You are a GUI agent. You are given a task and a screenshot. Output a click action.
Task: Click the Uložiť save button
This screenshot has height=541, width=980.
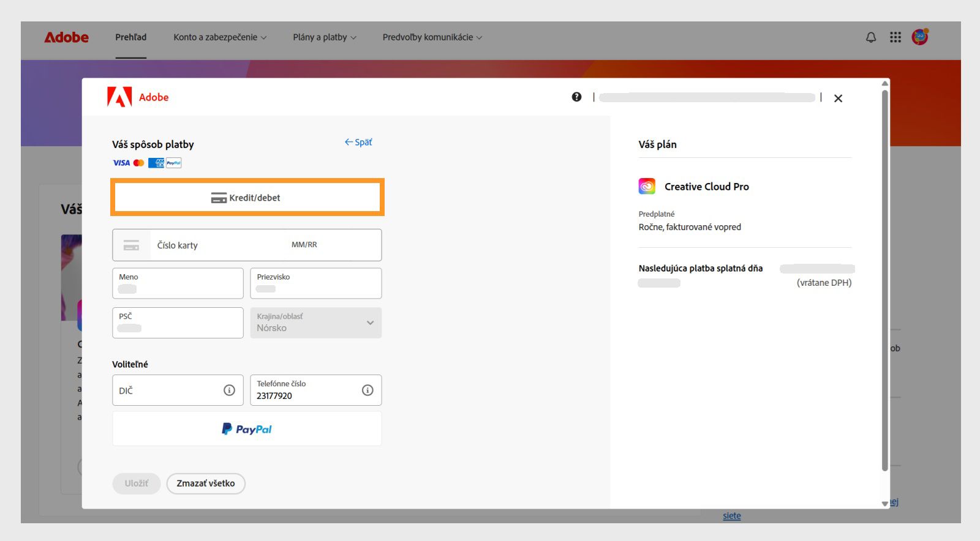(136, 483)
